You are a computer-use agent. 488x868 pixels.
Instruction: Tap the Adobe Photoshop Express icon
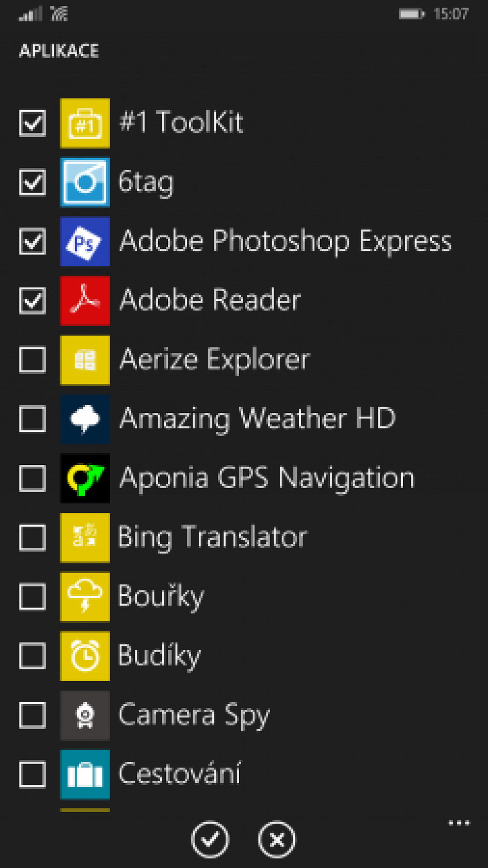85,241
